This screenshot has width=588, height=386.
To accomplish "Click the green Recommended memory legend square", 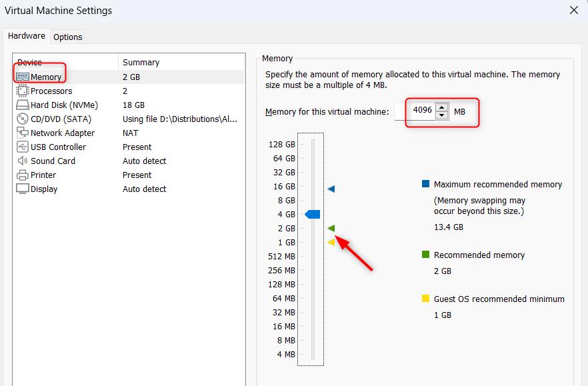I will pyautogui.click(x=425, y=254).
